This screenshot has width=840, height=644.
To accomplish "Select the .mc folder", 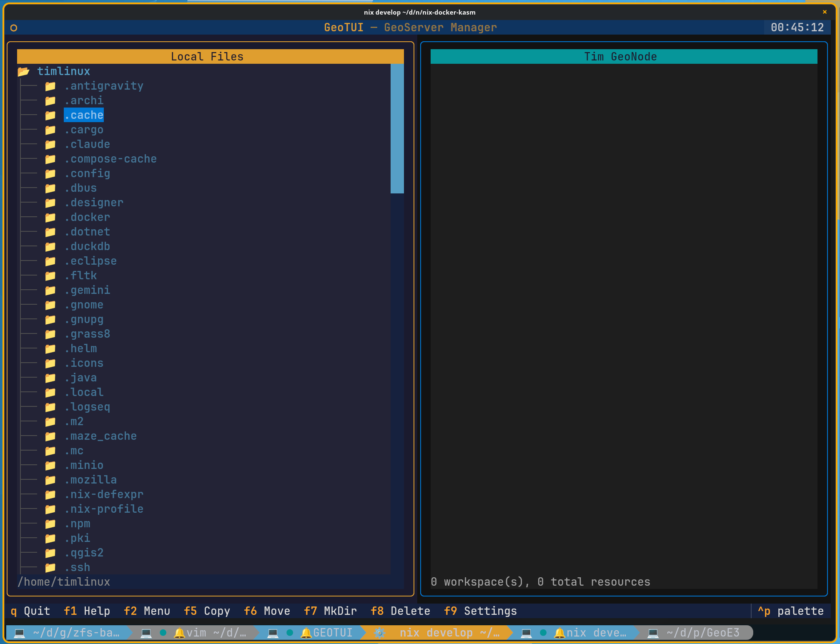I will click(x=74, y=451).
